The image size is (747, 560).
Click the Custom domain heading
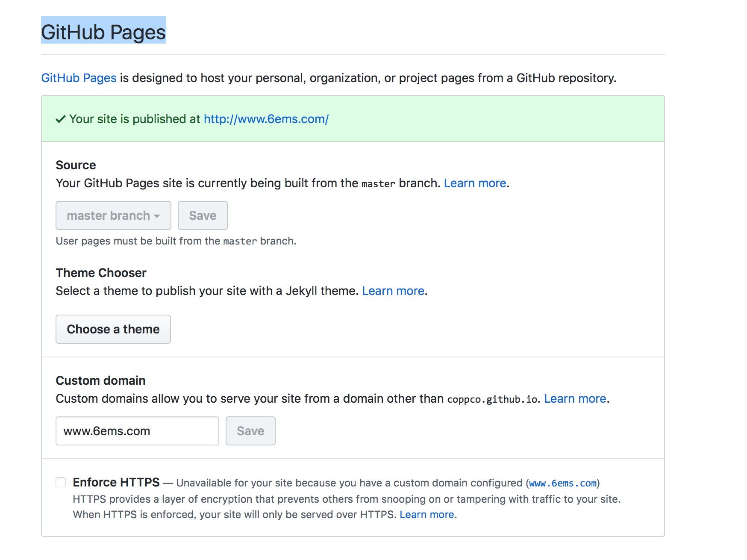[x=100, y=380]
